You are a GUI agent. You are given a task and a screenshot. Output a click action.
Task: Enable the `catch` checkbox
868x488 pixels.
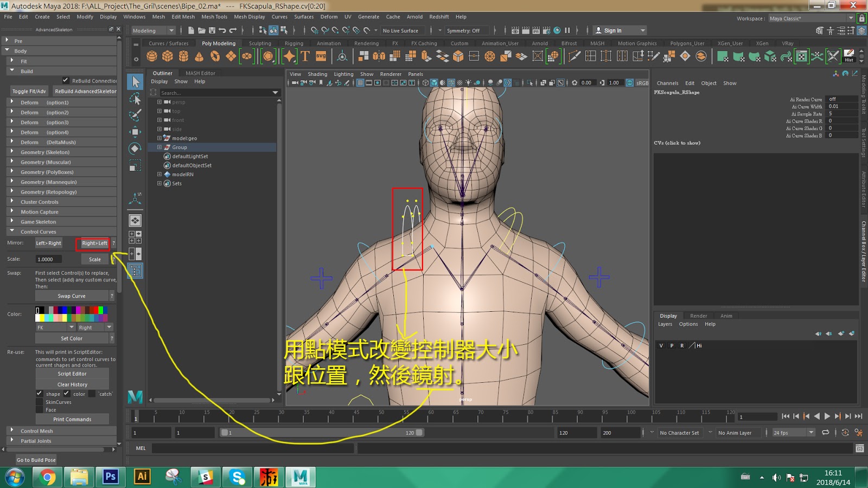coord(92,394)
